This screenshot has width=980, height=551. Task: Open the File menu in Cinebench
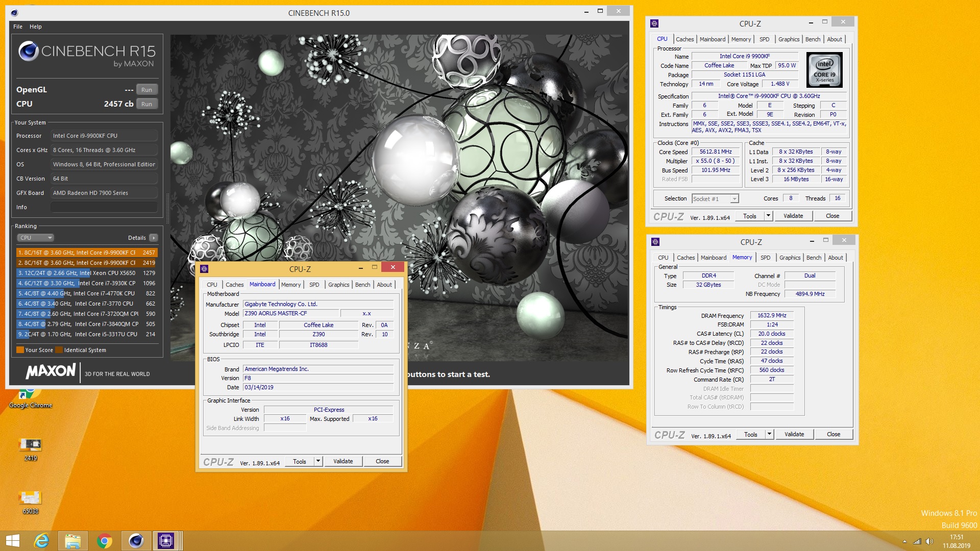(18, 27)
